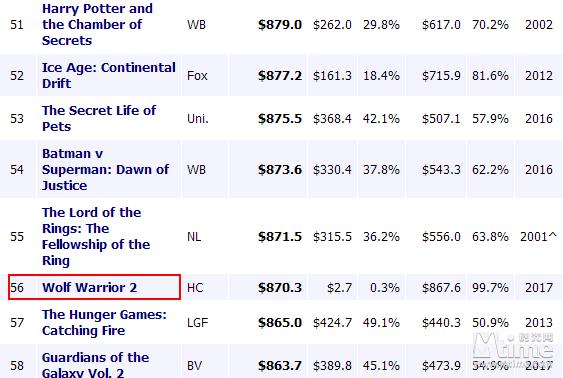Click the Fox studio cell for Ice Age
Screen dimensions: 563x378
click(x=197, y=76)
